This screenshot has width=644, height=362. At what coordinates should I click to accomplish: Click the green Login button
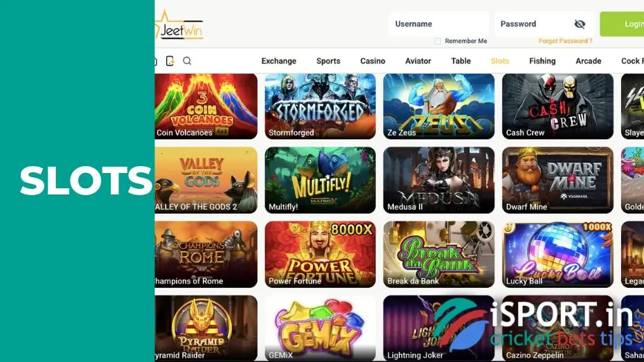coord(622,24)
